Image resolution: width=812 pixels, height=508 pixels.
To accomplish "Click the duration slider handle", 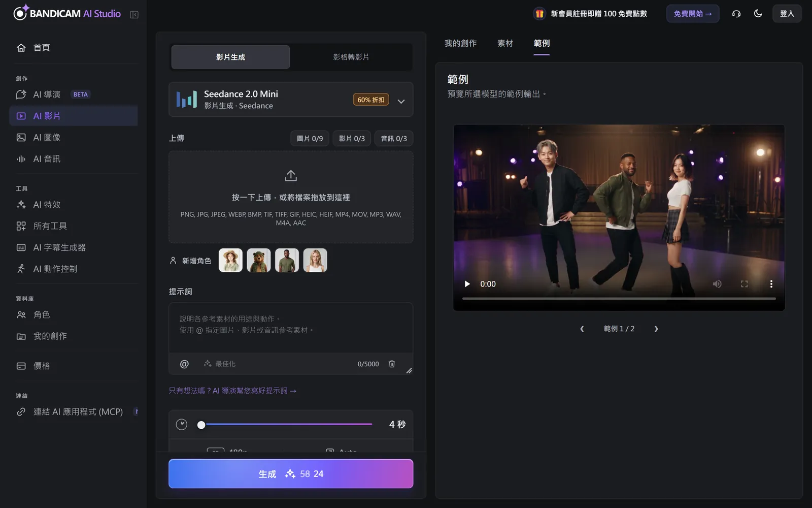I will pos(201,425).
